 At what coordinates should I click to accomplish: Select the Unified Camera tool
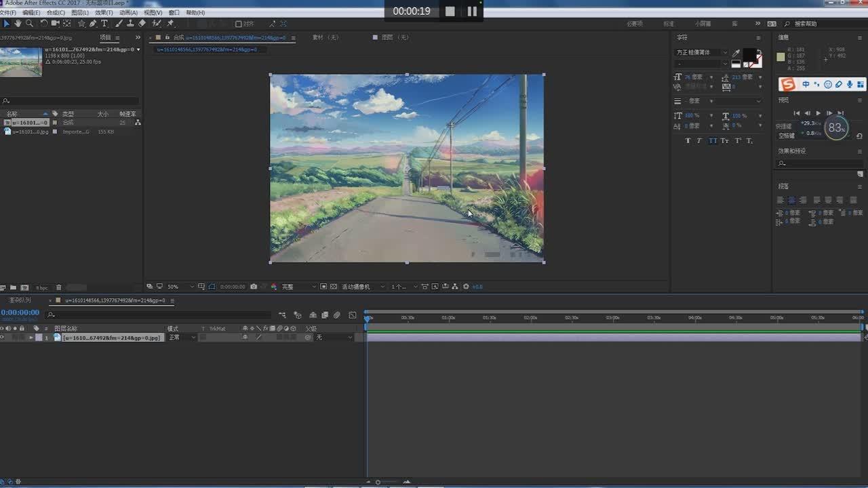(x=56, y=24)
